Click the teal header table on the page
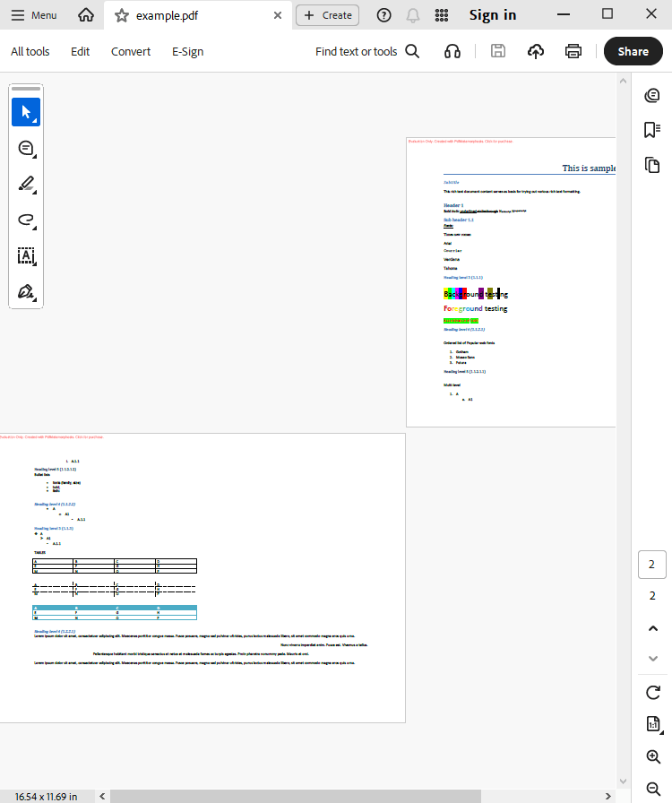 point(115,612)
